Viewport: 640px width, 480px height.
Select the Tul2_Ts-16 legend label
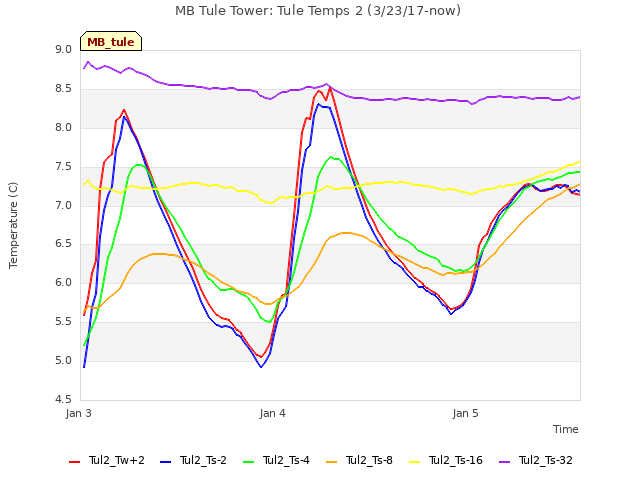456,460
